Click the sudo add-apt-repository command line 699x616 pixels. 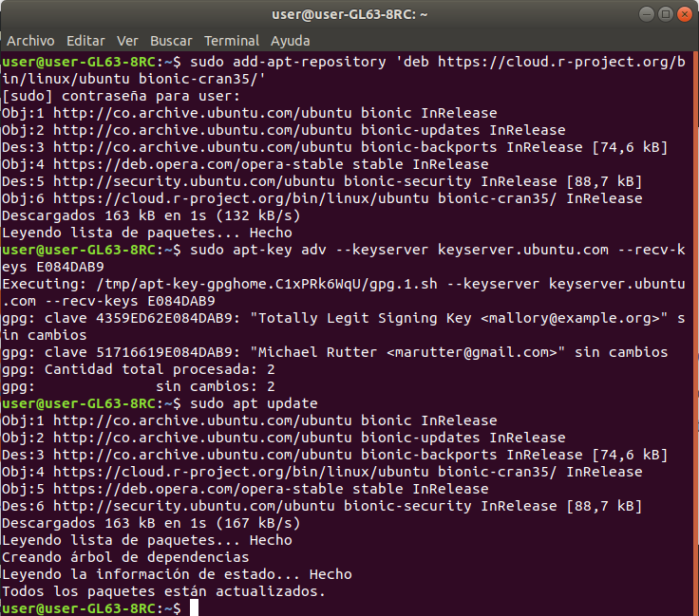point(344,70)
